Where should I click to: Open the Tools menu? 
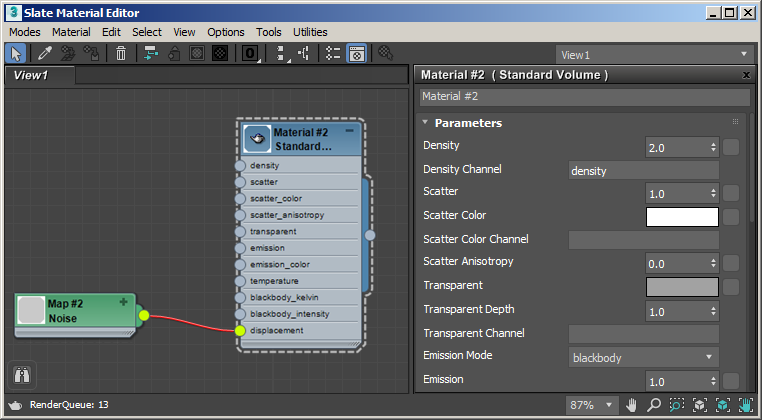pos(269,32)
